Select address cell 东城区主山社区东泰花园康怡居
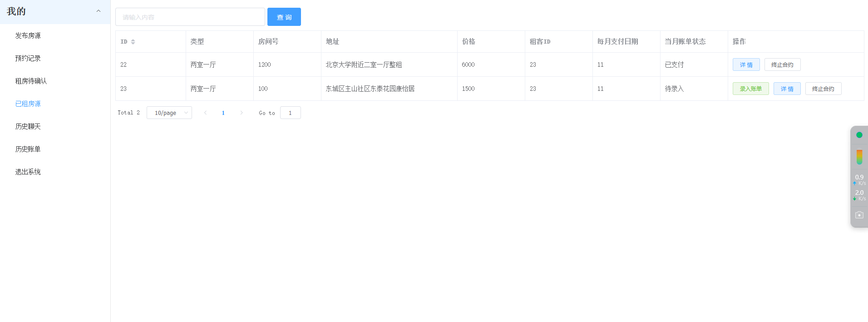The image size is (868, 322). 370,89
